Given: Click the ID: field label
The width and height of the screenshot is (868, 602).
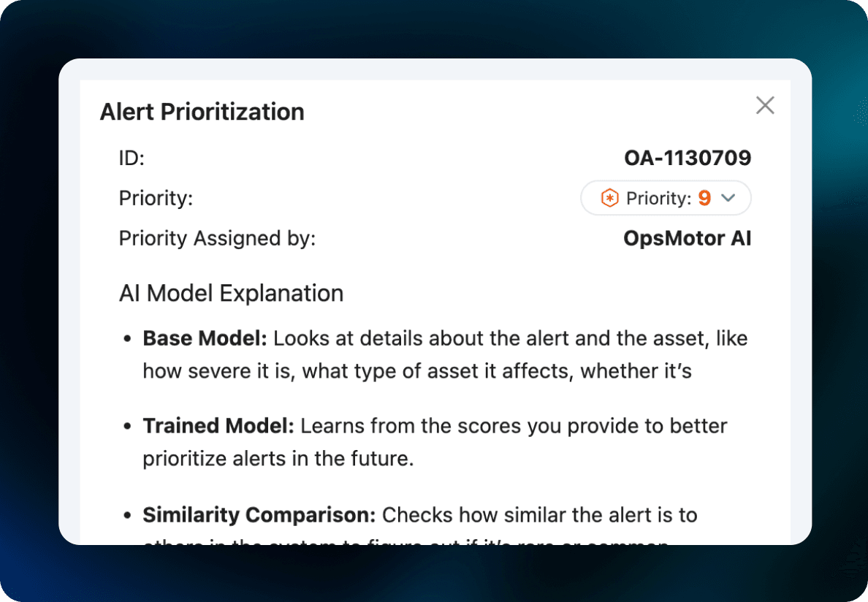Looking at the screenshot, I should [132, 159].
